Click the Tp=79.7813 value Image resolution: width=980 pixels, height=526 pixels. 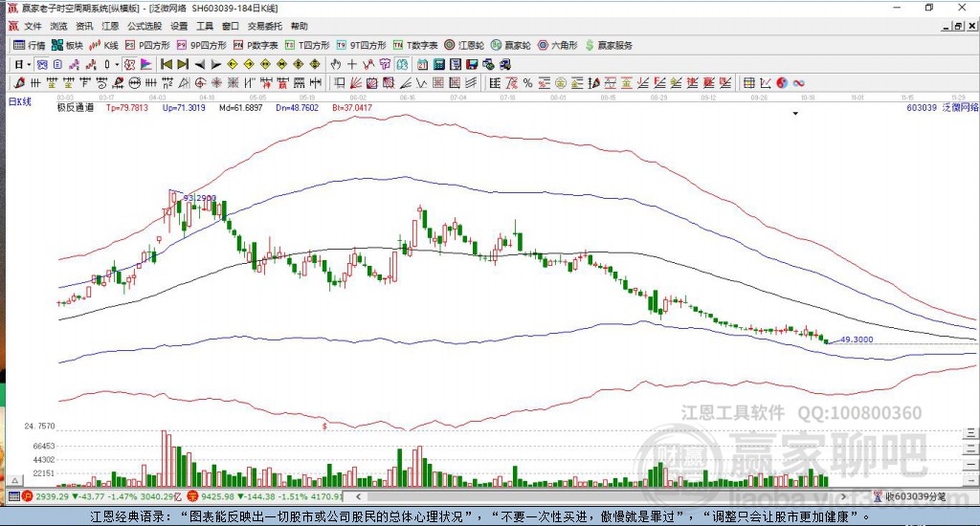[127, 107]
